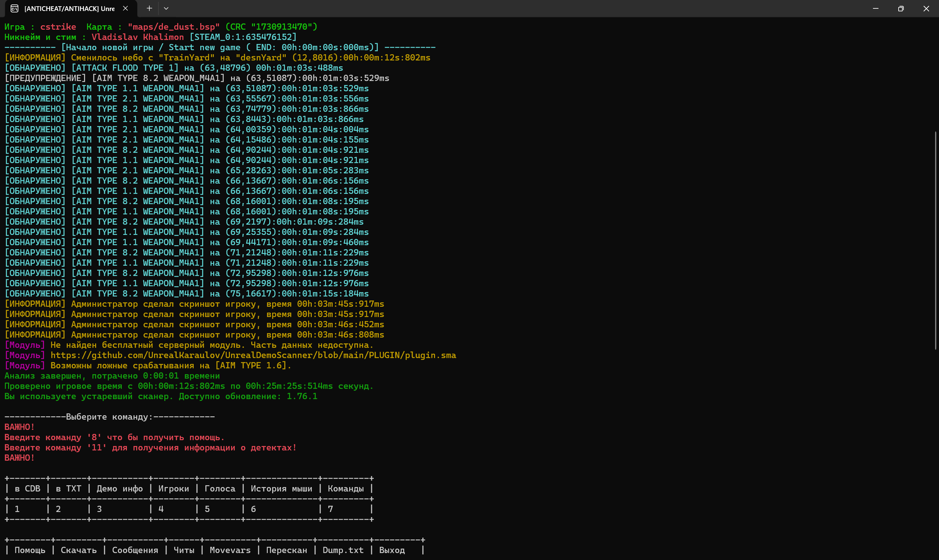Screen dimensions: 939x560
Task: Click the "Movevars" cell in bottom table
Action: click(230, 550)
